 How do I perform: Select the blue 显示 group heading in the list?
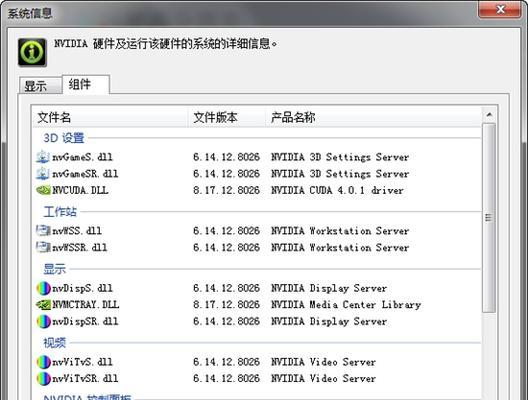(55, 269)
